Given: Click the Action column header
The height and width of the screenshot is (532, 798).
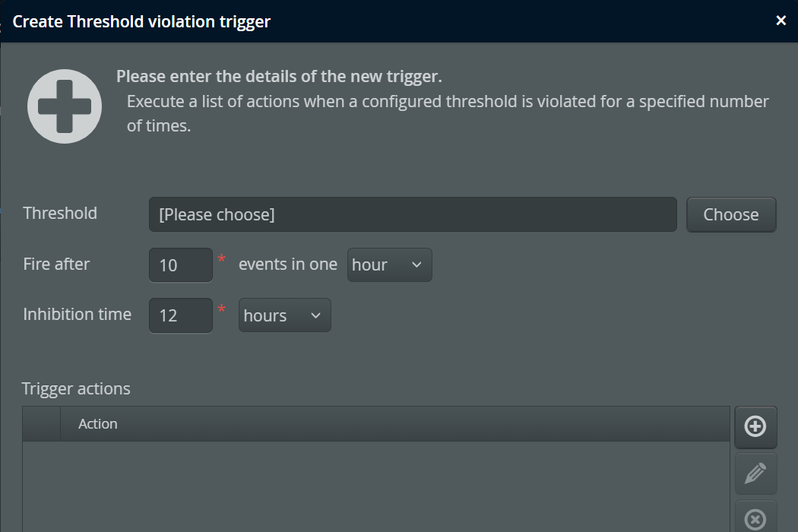Looking at the screenshot, I should (98, 424).
